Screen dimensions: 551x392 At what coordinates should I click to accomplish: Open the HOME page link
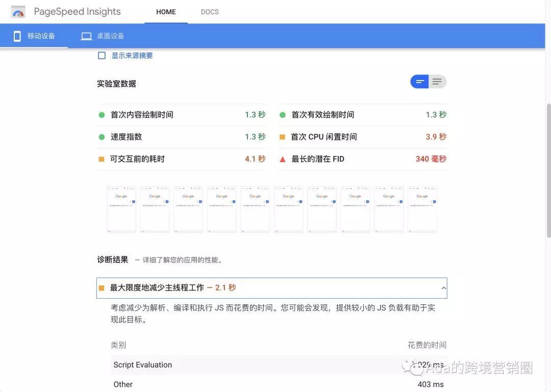(166, 11)
